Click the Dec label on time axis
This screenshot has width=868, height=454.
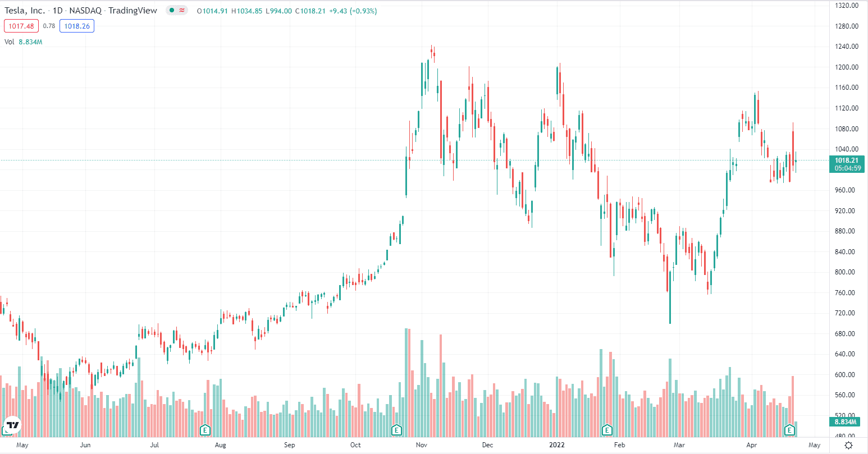487,446
